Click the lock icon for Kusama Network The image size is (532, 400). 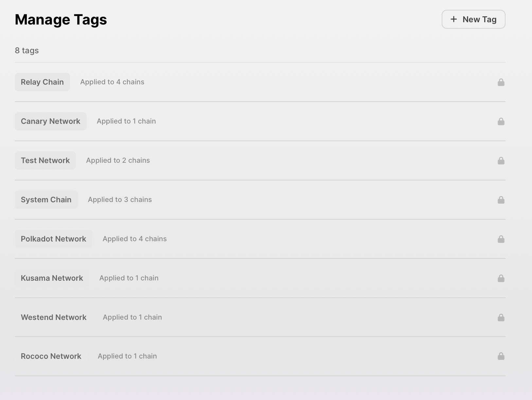point(501,278)
